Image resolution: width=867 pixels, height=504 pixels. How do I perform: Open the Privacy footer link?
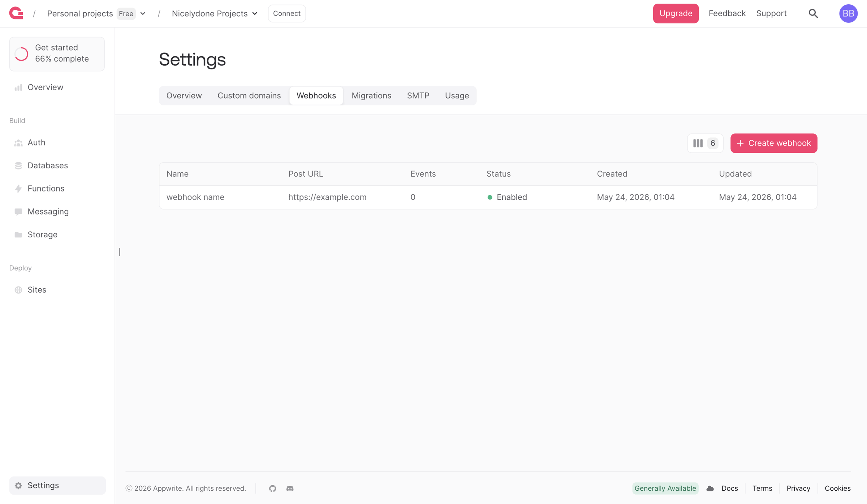(x=798, y=488)
